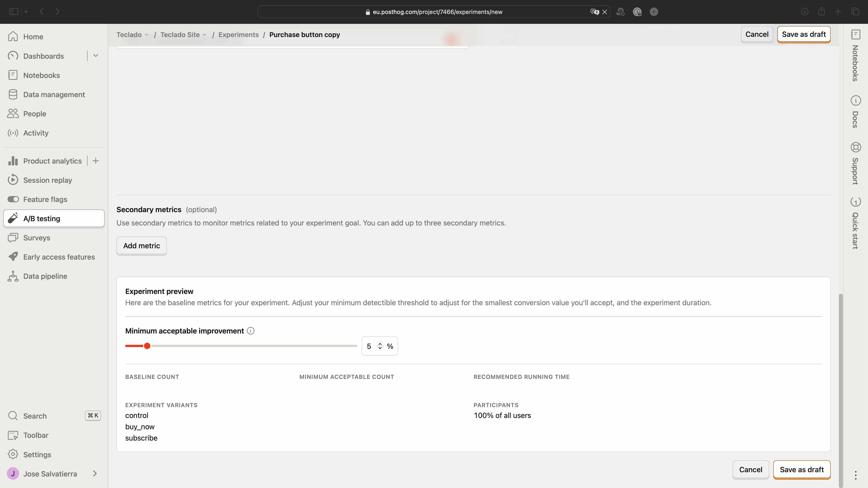Image resolution: width=868 pixels, height=488 pixels.
Task: Click the top Save as draft button
Action: tap(804, 34)
